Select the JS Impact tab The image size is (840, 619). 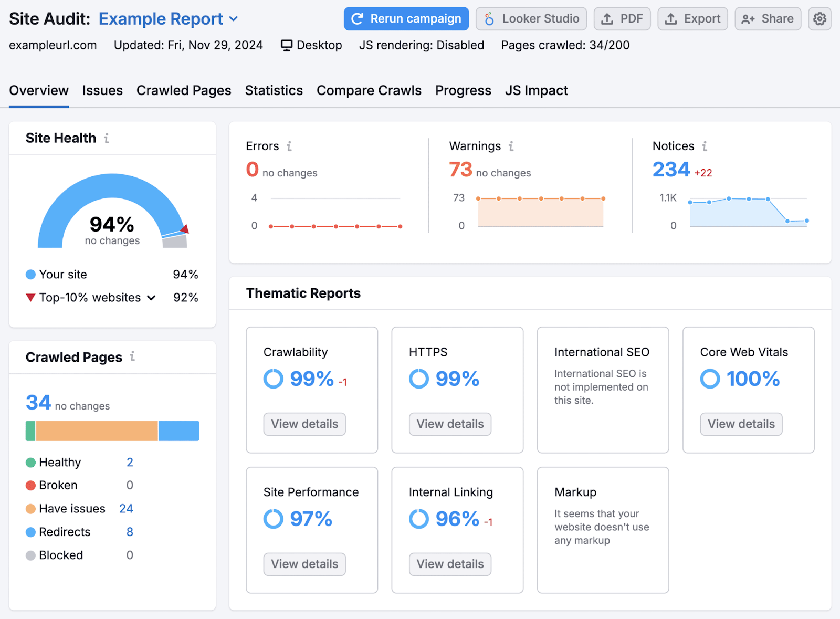tap(536, 90)
